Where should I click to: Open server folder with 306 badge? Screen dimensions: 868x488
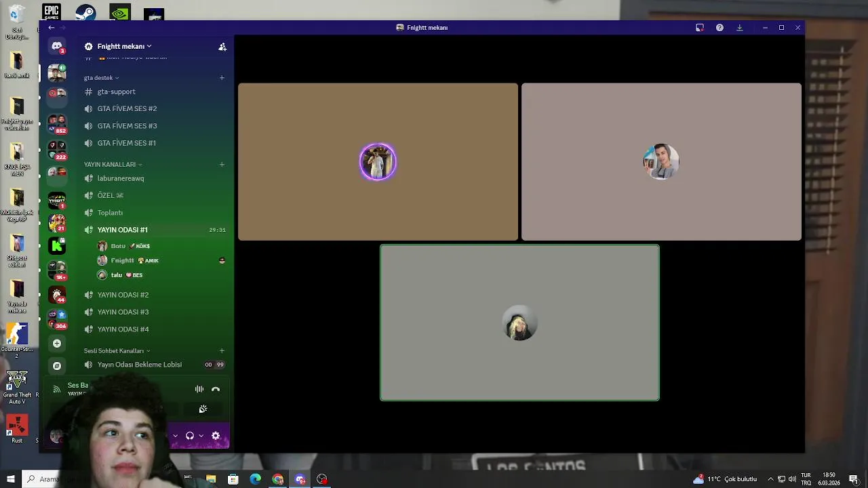57,319
